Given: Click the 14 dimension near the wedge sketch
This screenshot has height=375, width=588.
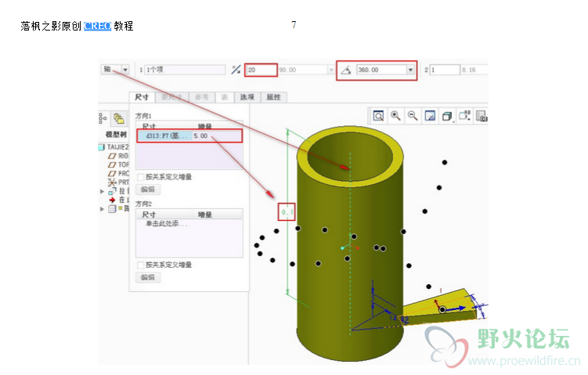Looking at the screenshot, I should tap(392, 318).
